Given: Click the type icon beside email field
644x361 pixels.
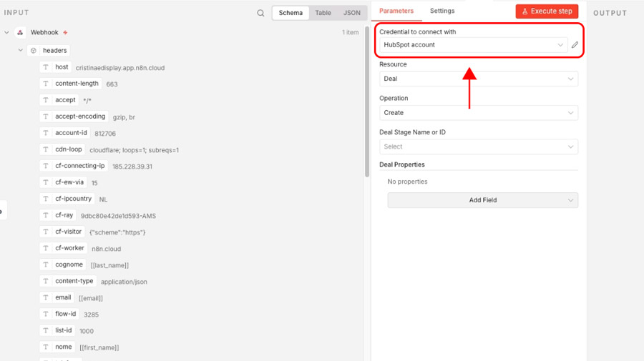Looking at the screenshot, I should point(46,297).
